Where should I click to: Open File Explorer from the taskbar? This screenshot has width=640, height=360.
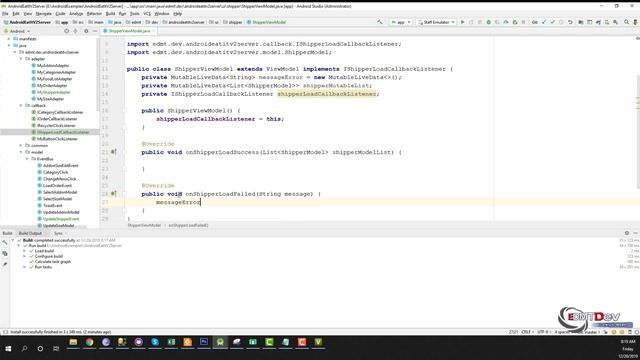[73, 342]
